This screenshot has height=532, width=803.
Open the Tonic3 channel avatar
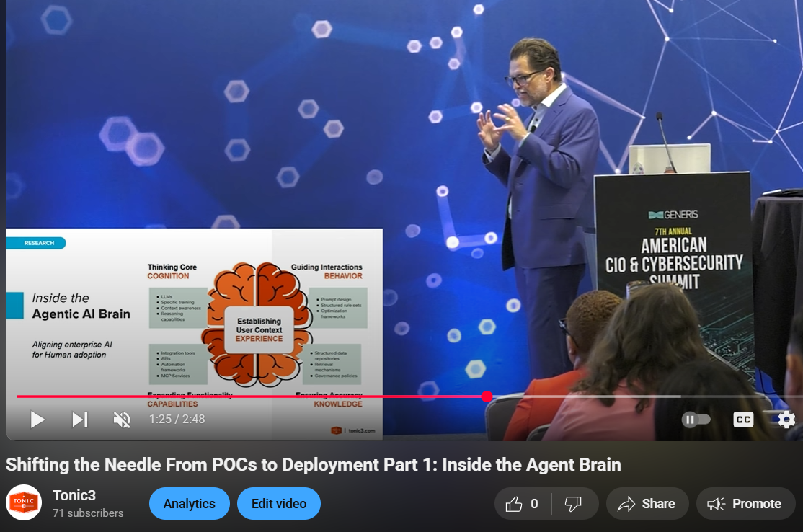point(24,502)
